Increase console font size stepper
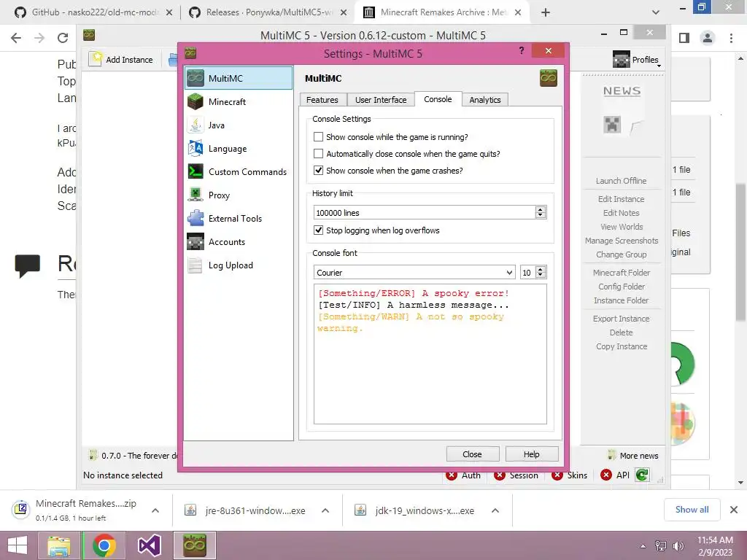The image size is (747, 560). pyautogui.click(x=541, y=269)
